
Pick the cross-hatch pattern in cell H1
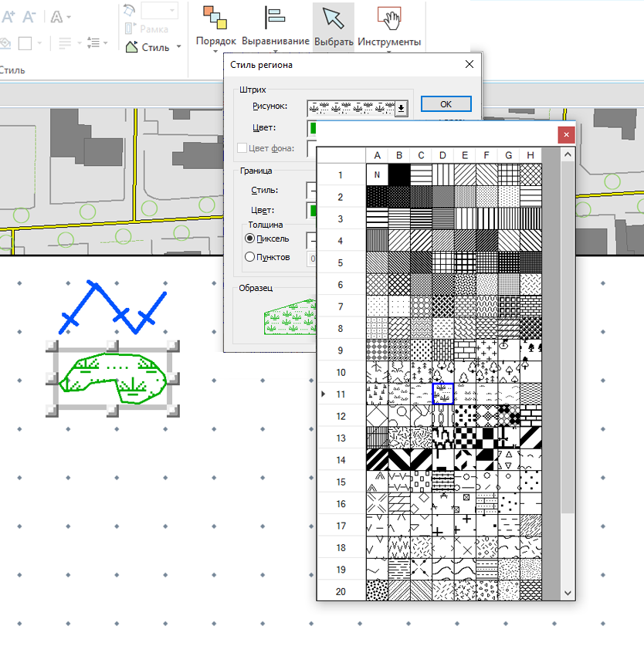(x=530, y=174)
